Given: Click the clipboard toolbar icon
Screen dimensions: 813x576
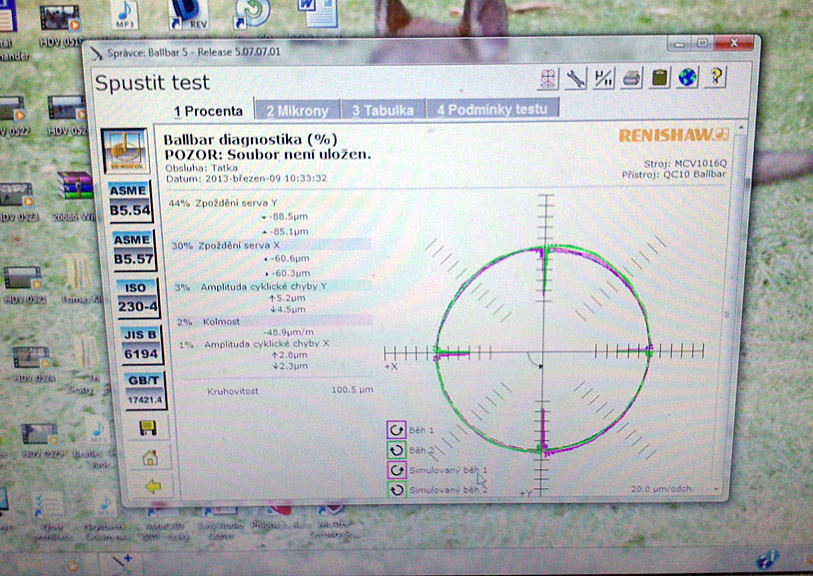Looking at the screenshot, I should coord(660,78).
